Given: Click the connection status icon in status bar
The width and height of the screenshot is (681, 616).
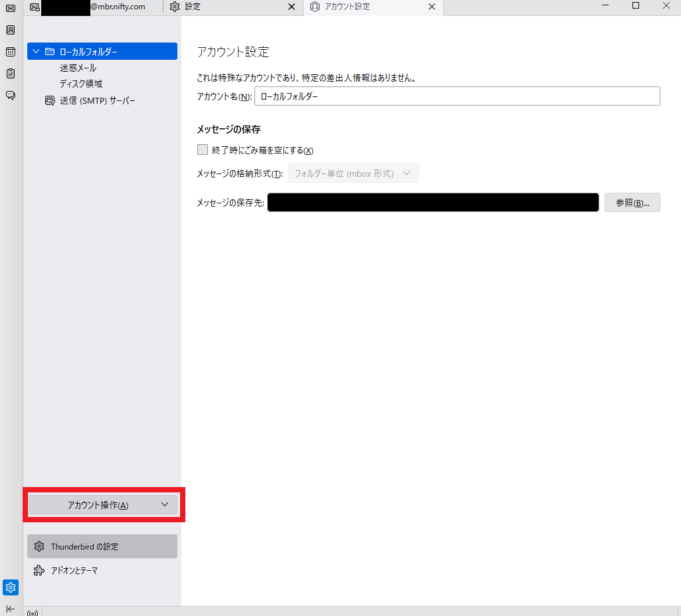Looking at the screenshot, I should 32,612.
